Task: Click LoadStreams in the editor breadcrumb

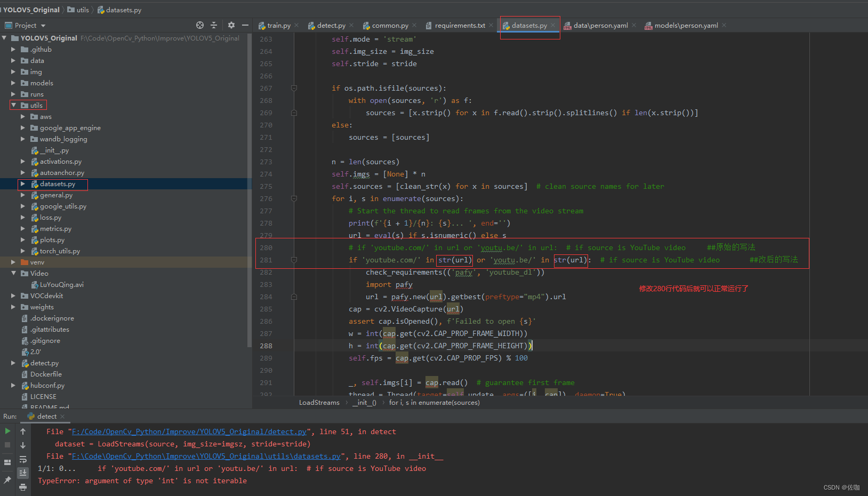Action: pyautogui.click(x=319, y=403)
